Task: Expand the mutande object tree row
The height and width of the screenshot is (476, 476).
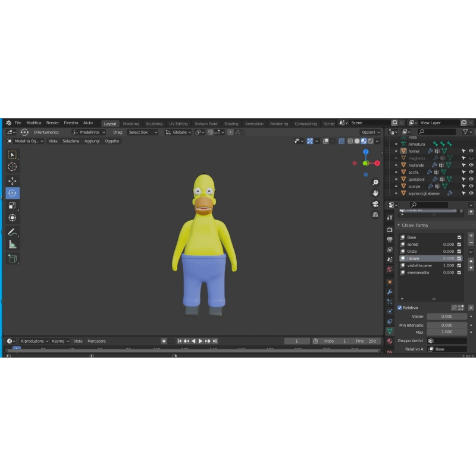Action: click(x=396, y=165)
